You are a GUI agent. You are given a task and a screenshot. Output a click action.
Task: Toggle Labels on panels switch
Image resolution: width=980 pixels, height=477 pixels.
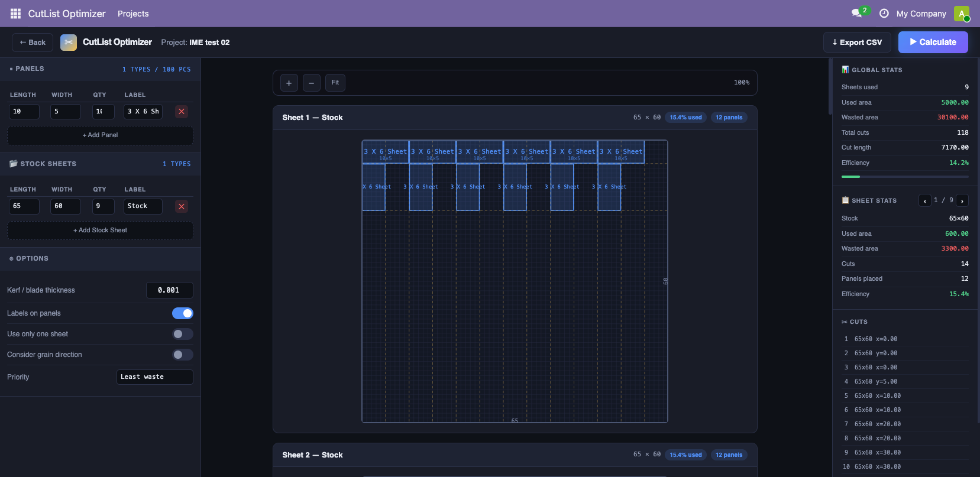point(183,313)
